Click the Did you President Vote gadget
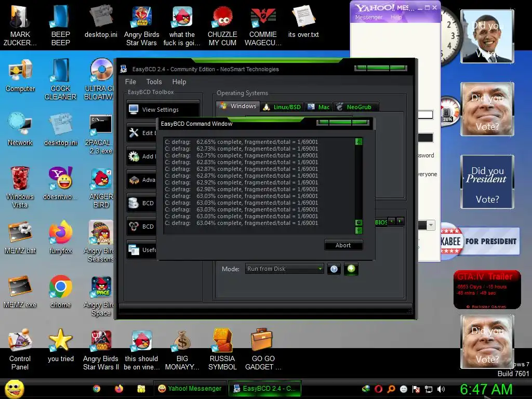Image resolution: width=532 pixels, height=399 pixels. (487, 182)
